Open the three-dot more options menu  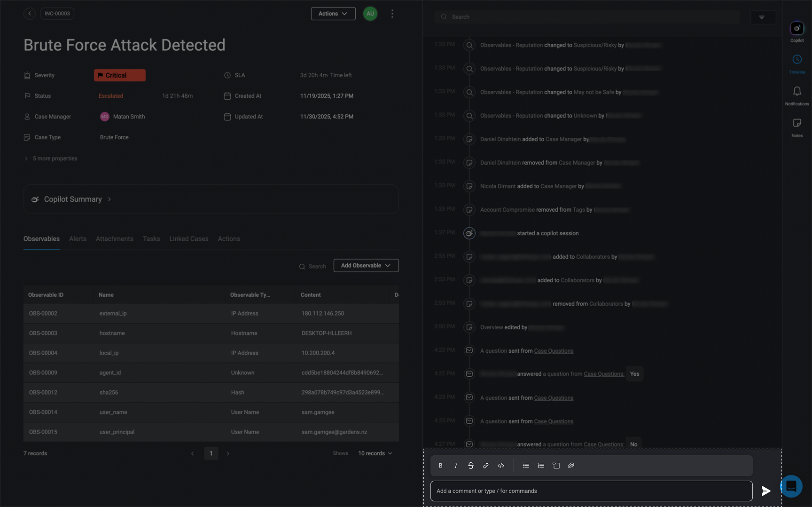tap(392, 14)
